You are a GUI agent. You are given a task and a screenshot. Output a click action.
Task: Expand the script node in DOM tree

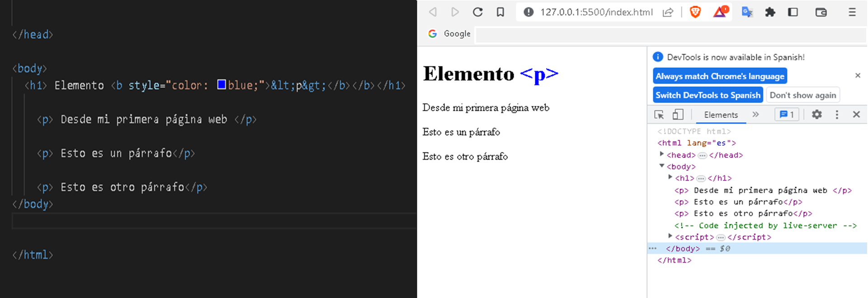(670, 236)
